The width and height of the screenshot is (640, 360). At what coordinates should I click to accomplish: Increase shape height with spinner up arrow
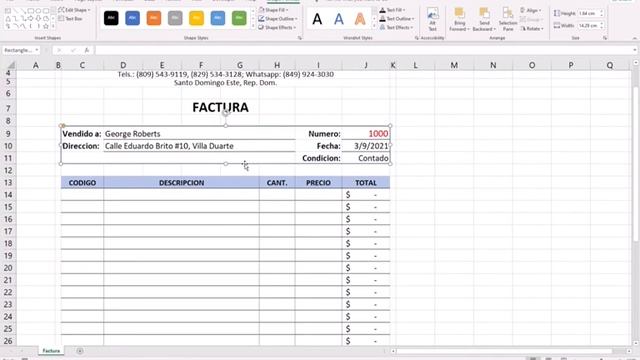coord(602,12)
